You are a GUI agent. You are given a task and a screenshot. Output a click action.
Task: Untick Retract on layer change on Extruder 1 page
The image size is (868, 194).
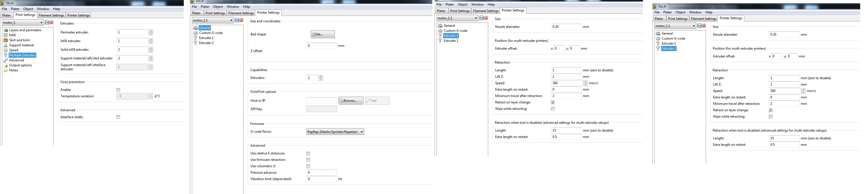553,102
